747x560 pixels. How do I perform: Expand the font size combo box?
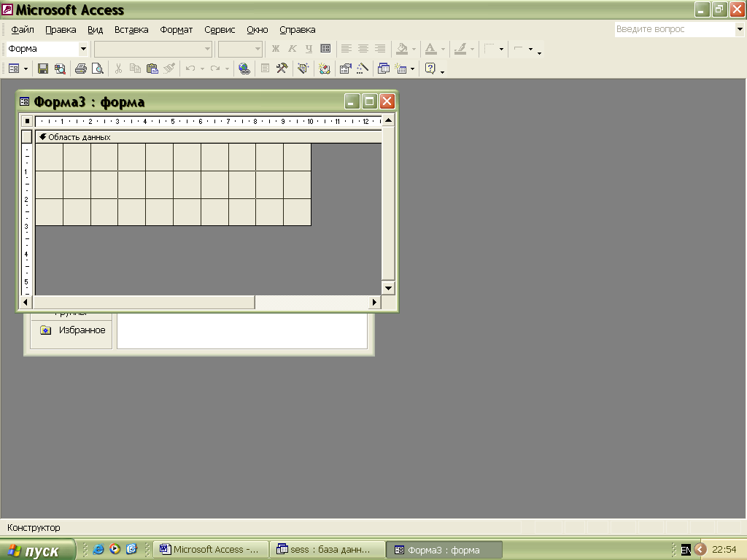258,49
